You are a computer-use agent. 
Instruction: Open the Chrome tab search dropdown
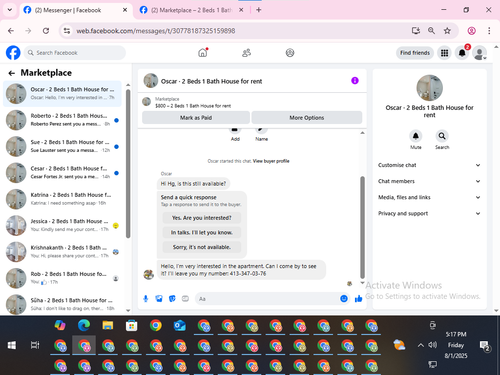(x=10, y=10)
